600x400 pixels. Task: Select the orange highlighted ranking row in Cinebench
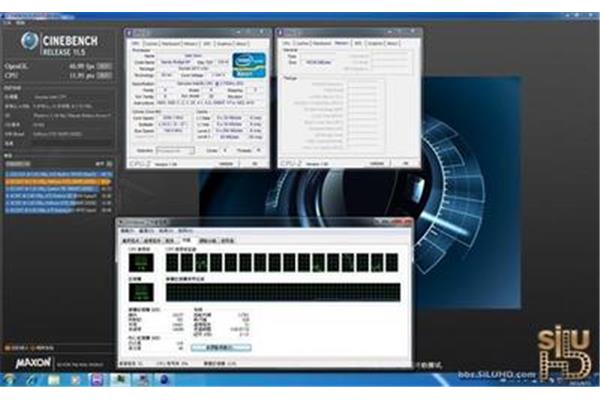coord(58,181)
